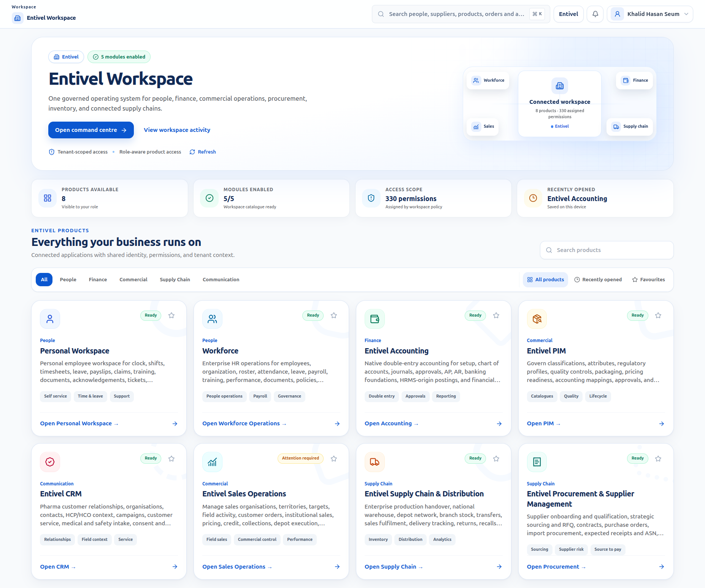Click the Modules Enabled checkmark icon
The image size is (705, 588).
point(210,198)
